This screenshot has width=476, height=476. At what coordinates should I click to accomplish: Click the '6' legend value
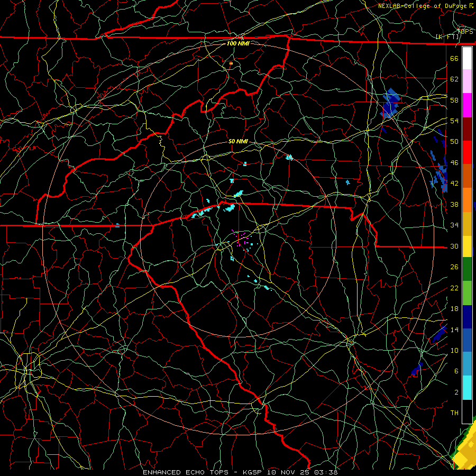456,371
